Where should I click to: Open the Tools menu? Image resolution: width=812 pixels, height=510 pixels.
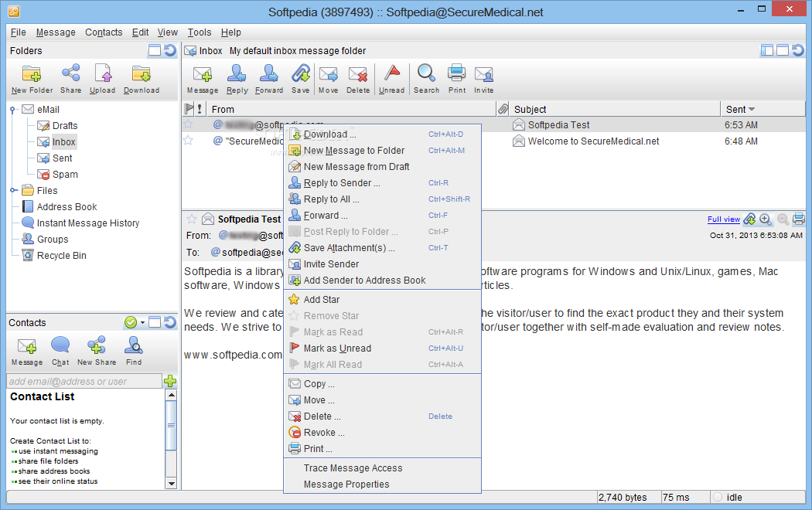pos(200,32)
